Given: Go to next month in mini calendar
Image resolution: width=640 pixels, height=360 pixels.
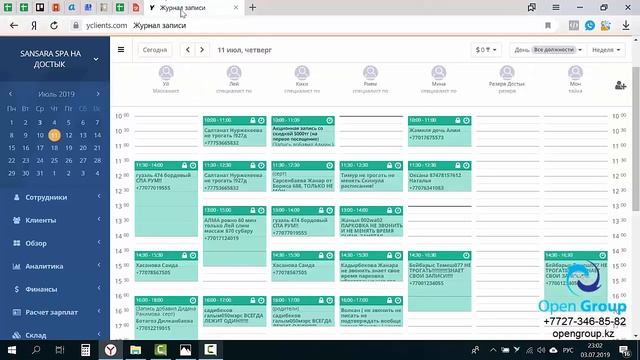Looking at the screenshot, I should click(98, 94).
